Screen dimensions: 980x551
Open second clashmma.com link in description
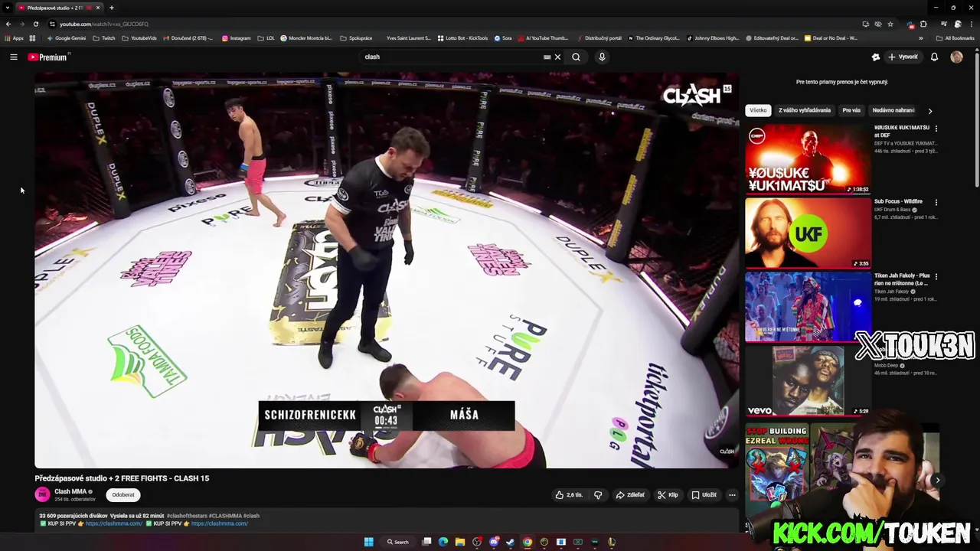(220, 523)
